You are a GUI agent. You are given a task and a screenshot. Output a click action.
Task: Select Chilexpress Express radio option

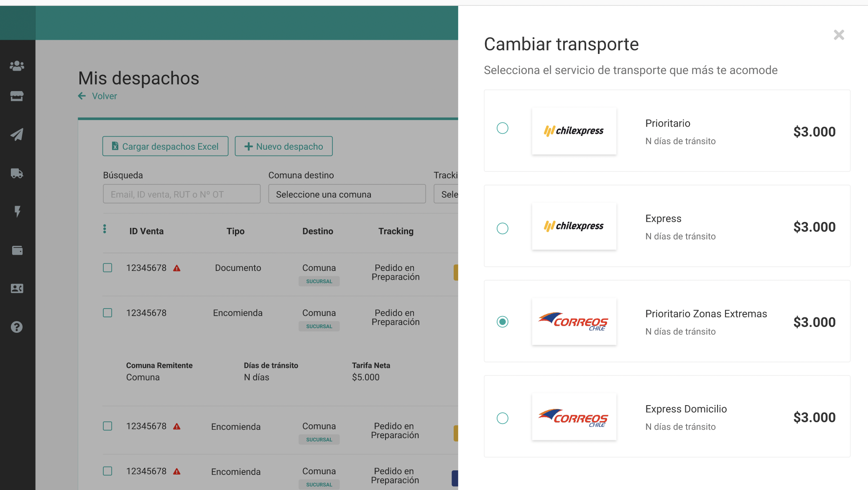(x=502, y=228)
